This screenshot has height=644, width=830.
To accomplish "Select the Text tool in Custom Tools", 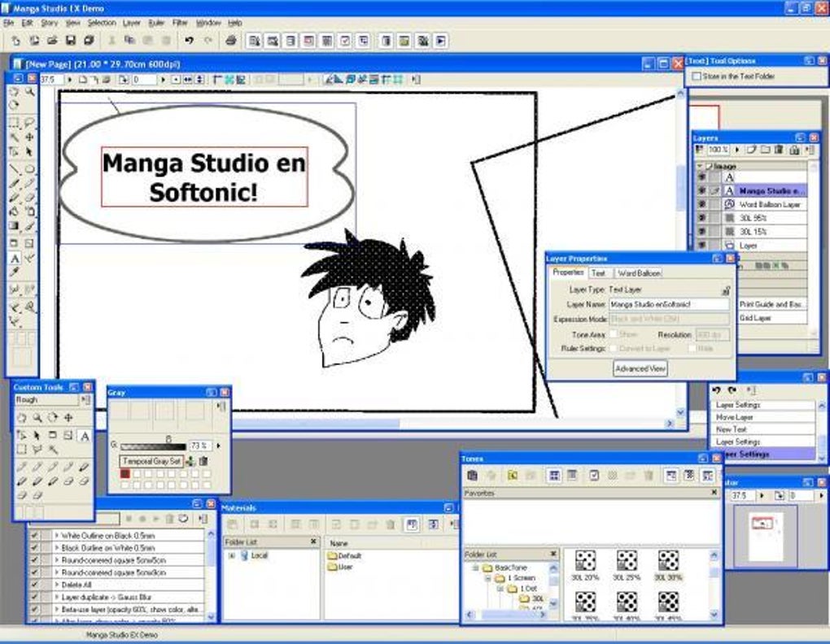I will (84, 436).
